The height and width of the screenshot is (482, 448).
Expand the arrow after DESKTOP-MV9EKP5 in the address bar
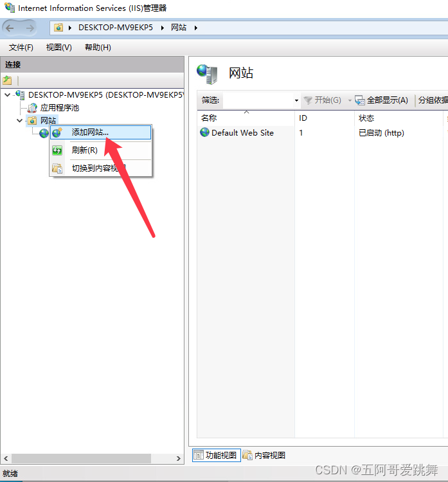click(163, 28)
